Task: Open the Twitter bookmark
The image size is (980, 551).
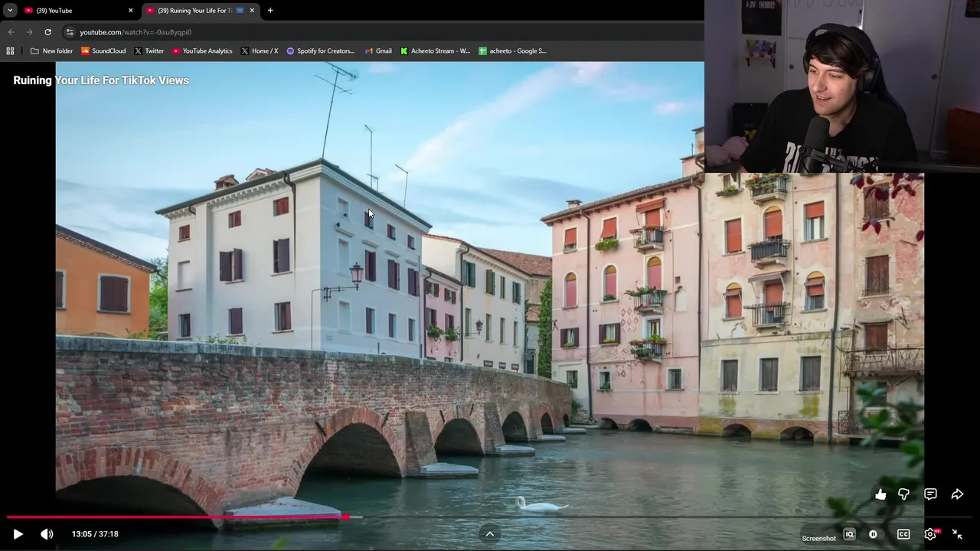Action: click(149, 51)
